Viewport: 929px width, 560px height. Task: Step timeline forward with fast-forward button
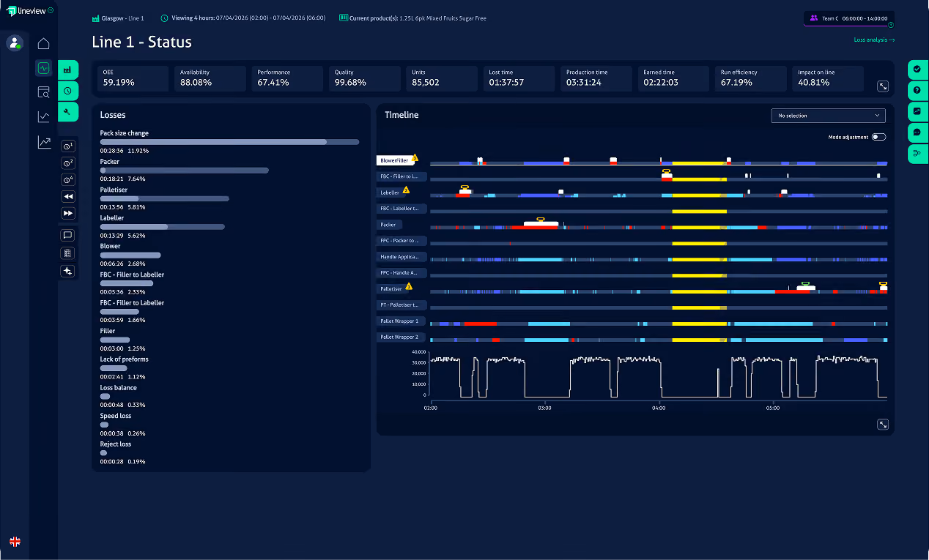pos(68,213)
